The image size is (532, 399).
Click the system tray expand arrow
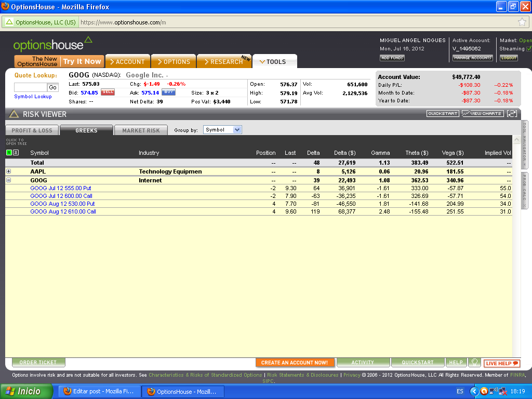(474, 392)
